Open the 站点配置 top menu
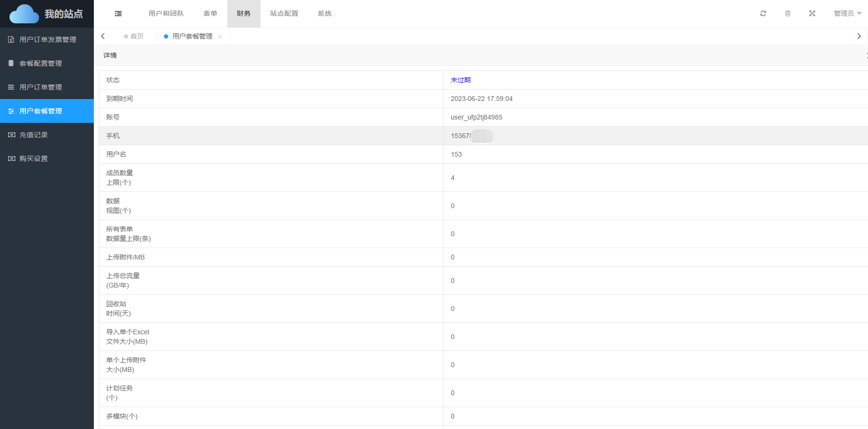868x429 pixels. pyautogui.click(x=284, y=14)
